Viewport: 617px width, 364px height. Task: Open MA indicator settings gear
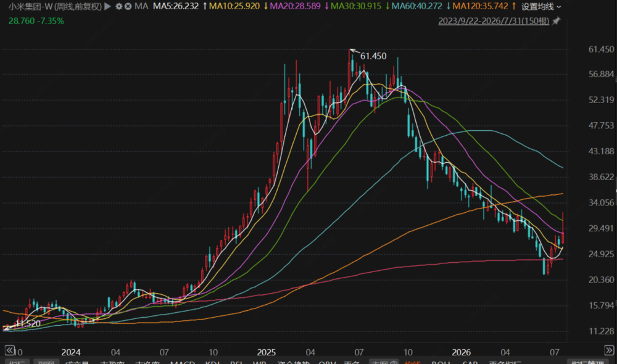(x=119, y=6)
